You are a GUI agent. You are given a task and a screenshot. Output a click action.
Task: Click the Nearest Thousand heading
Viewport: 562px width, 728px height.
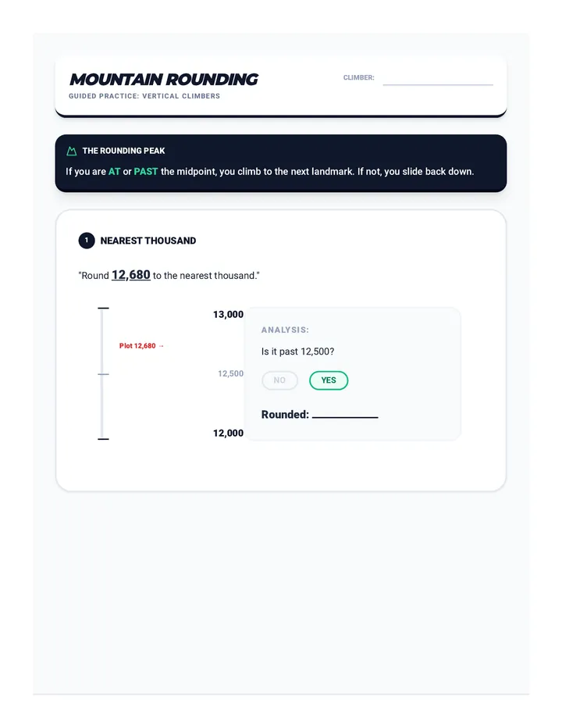pyautogui.click(x=148, y=241)
